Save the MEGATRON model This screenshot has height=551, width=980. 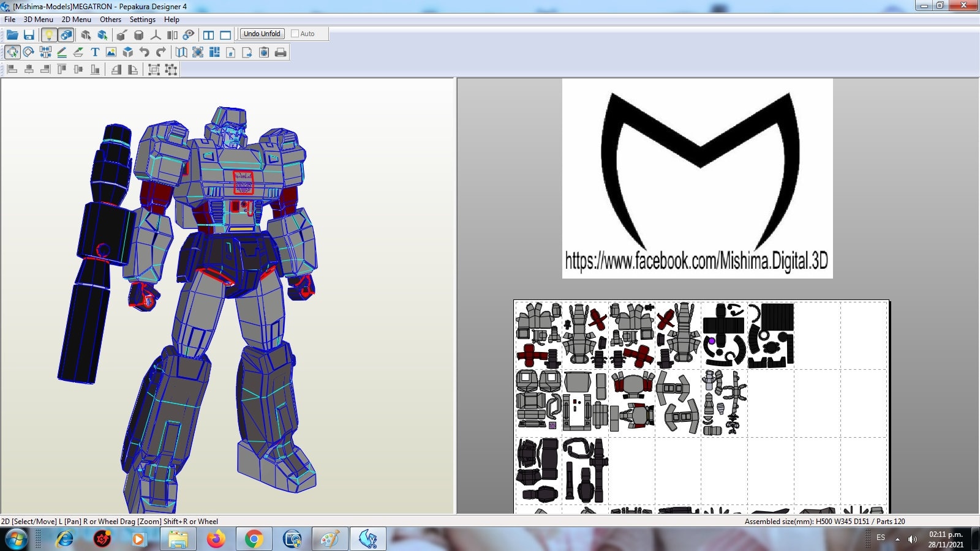pyautogui.click(x=29, y=35)
